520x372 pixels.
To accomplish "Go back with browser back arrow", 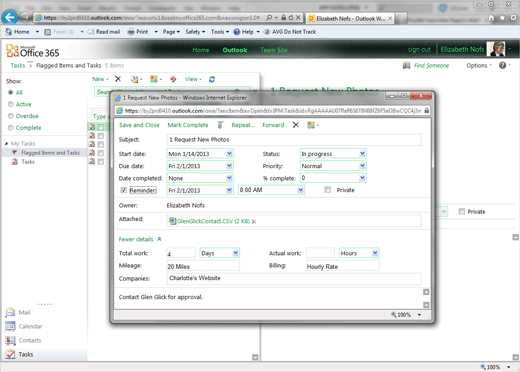I will (10, 17).
